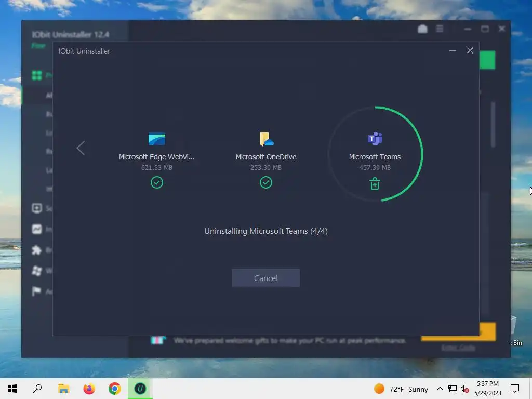This screenshot has height=399, width=532.
Task: Open the Windows Apps sidebar icon
Action: 37,270
